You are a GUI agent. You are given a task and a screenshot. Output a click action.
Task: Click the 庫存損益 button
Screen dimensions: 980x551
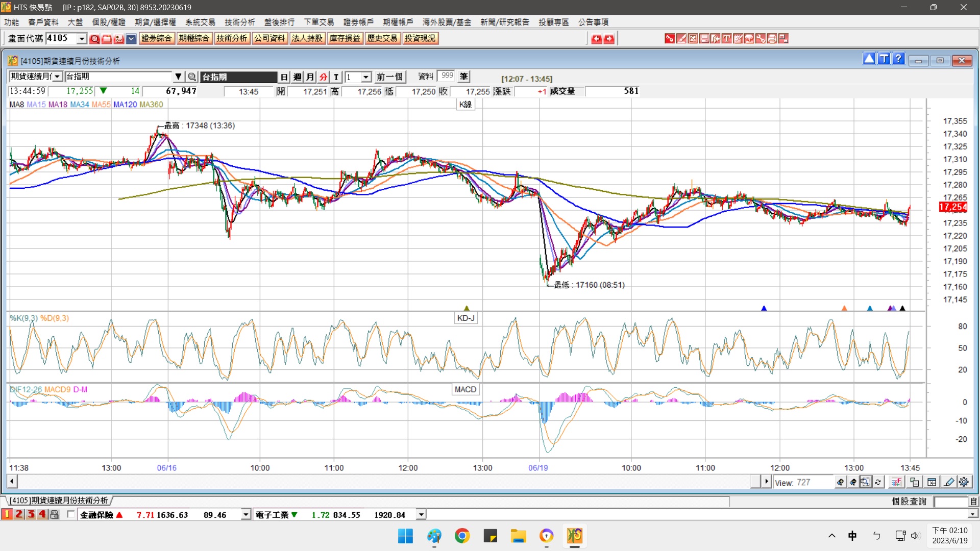345,38
